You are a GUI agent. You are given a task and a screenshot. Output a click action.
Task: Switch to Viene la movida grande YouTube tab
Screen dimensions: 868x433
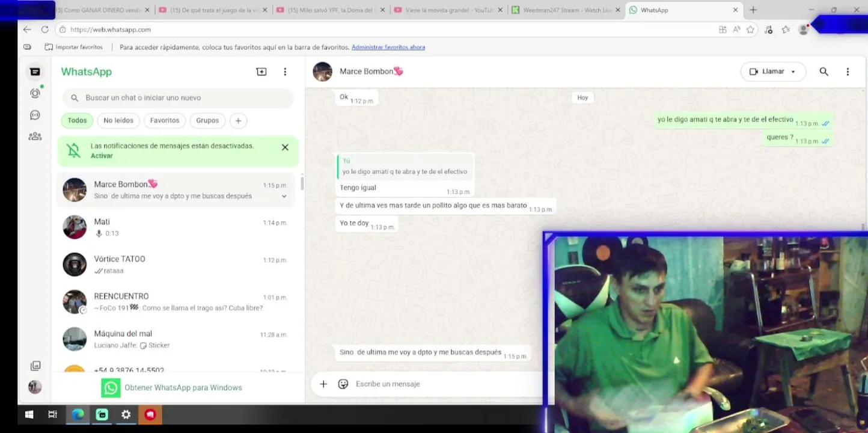pos(448,10)
